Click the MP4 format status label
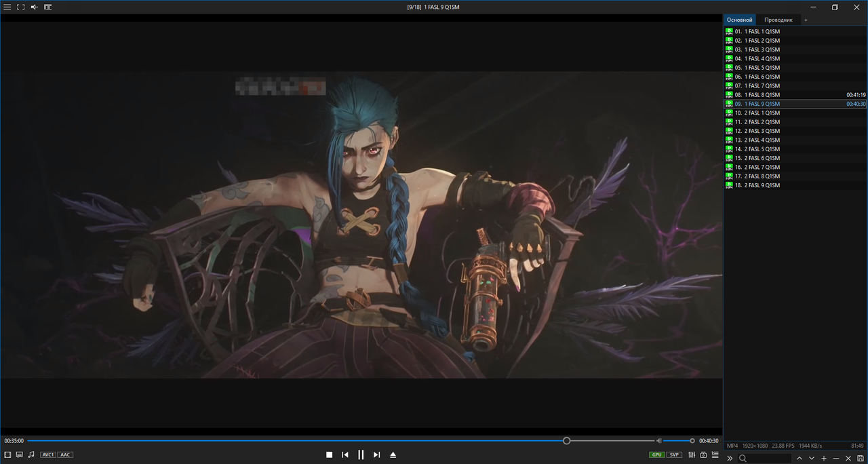Image resolution: width=868 pixels, height=464 pixels. pos(732,446)
